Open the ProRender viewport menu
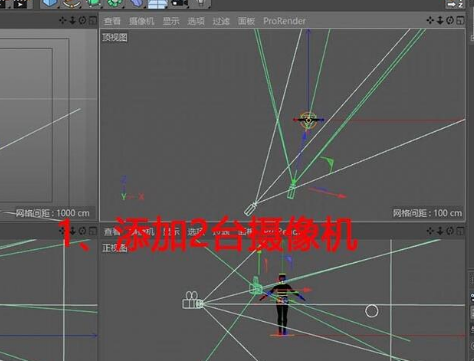This screenshot has height=361, width=474. tap(284, 21)
